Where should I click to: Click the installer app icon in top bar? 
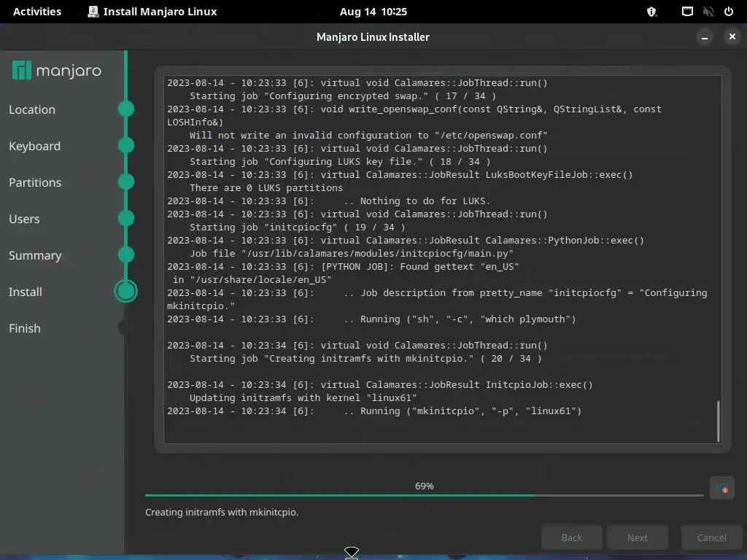[x=93, y=12]
